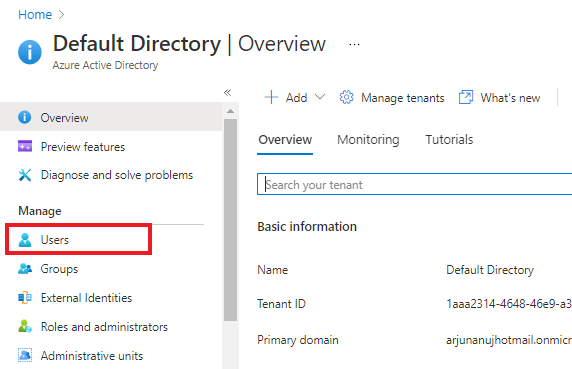
Task: Click the sidebar scrollbar thumb
Action: click(x=230, y=220)
